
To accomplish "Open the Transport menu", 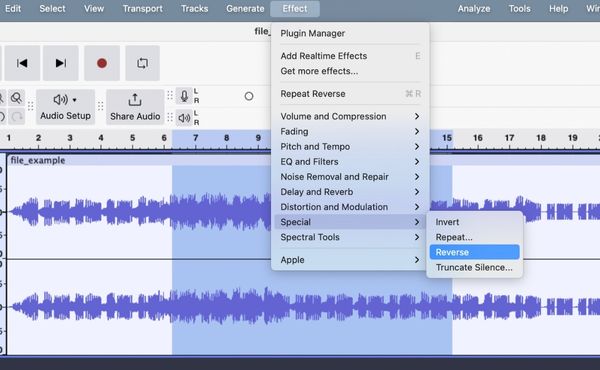I will pos(142,8).
